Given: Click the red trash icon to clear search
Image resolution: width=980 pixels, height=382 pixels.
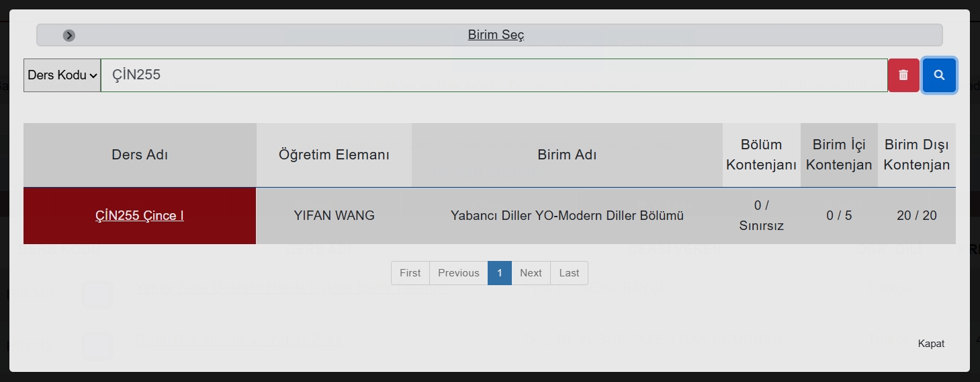Looking at the screenshot, I should (903, 75).
